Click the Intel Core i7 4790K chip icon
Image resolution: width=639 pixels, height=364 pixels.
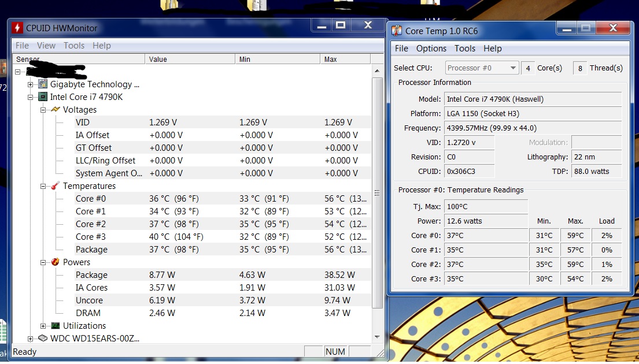(42, 97)
